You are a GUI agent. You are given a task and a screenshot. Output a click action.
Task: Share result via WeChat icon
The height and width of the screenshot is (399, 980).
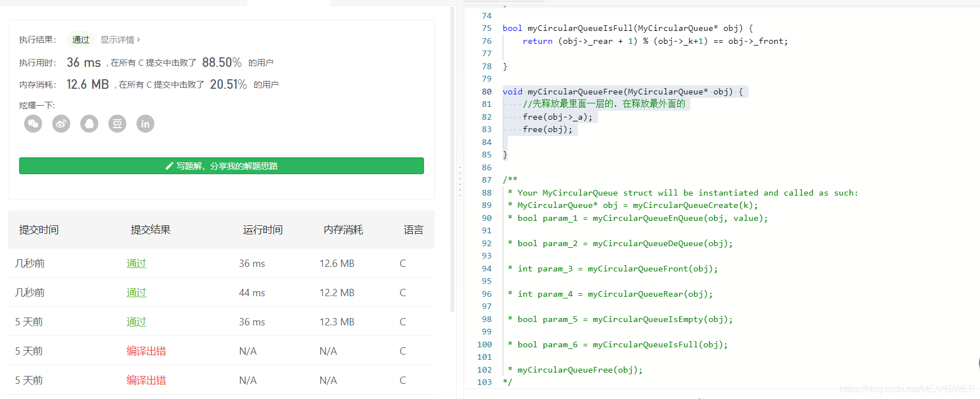[x=33, y=124]
